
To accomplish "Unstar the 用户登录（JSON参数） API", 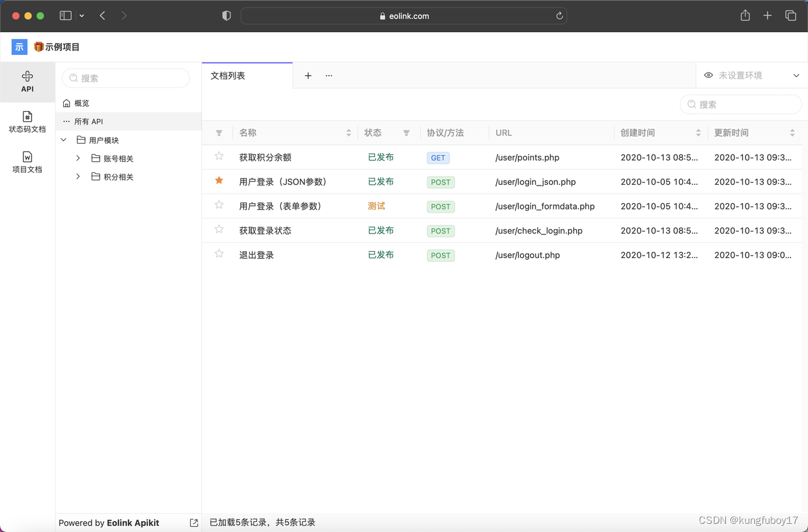I will 219,180.
